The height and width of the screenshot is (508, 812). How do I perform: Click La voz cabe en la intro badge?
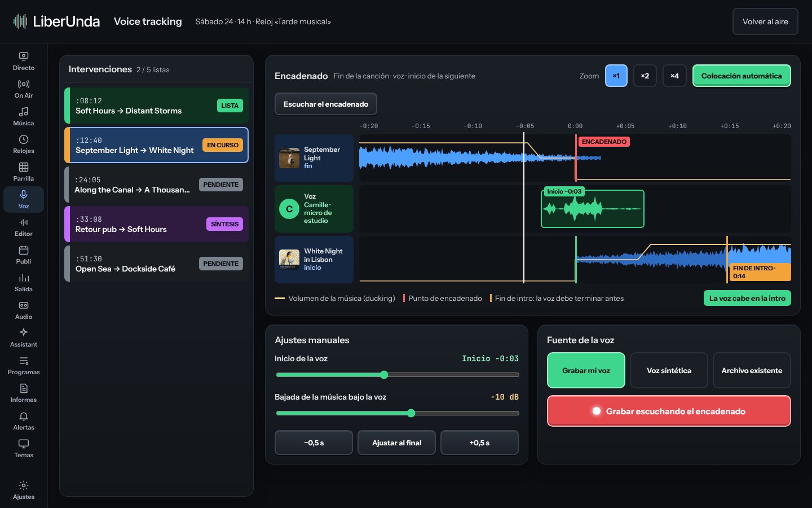(747, 298)
